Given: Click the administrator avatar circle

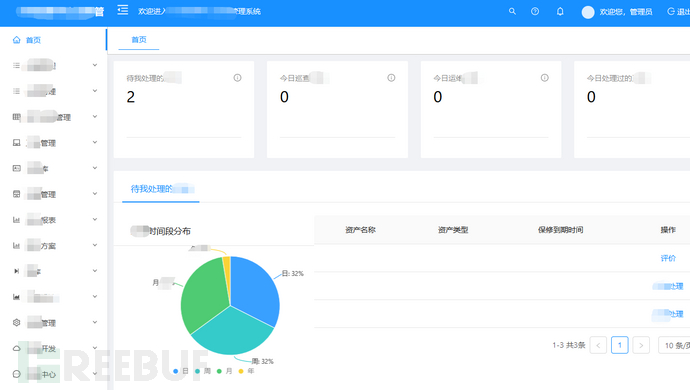Looking at the screenshot, I should 588,12.
